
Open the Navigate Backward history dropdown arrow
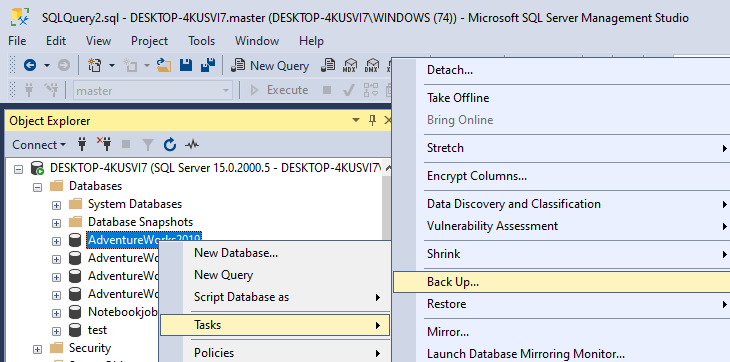tap(47, 66)
